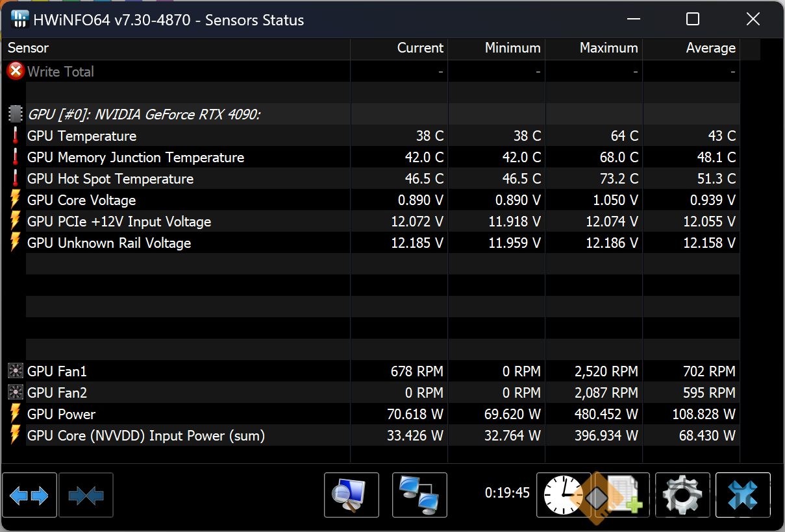The image size is (785, 532).
Task: Click the Maximum column header
Action: click(x=608, y=48)
